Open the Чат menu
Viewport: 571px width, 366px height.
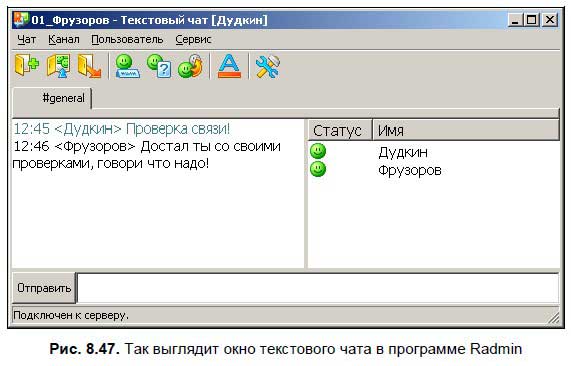coord(27,39)
